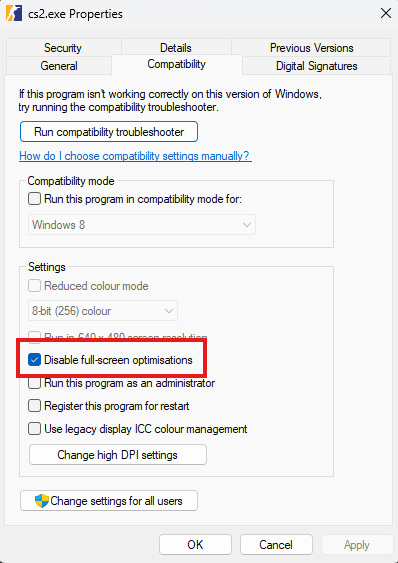Close the cs2.exe Properties dialog

[386, 14]
